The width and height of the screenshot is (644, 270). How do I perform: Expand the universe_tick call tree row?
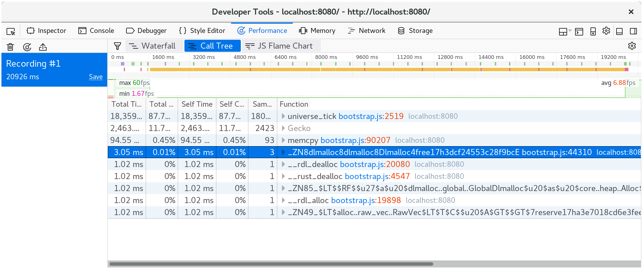[283, 116]
